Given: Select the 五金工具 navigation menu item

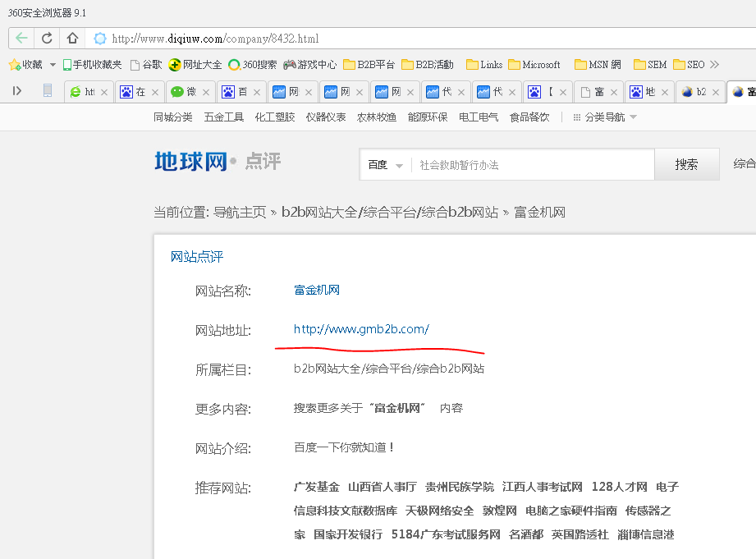Looking at the screenshot, I should (224, 117).
